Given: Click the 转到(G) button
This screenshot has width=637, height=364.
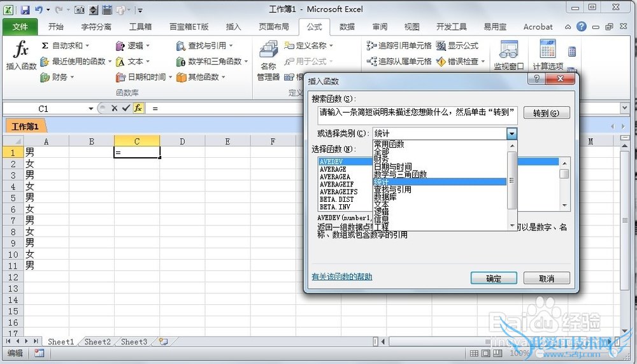Looking at the screenshot, I should coord(547,113).
